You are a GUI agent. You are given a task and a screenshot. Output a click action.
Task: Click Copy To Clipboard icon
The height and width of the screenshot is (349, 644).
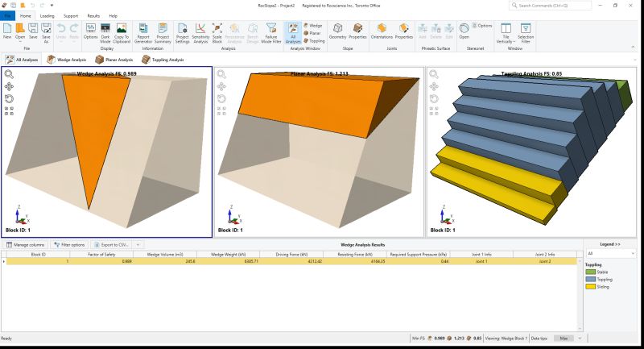(x=122, y=33)
